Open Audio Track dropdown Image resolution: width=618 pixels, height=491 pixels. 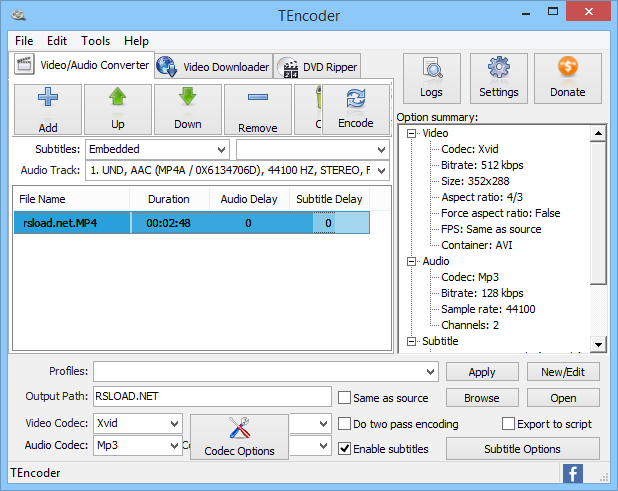pyautogui.click(x=237, y=170)
